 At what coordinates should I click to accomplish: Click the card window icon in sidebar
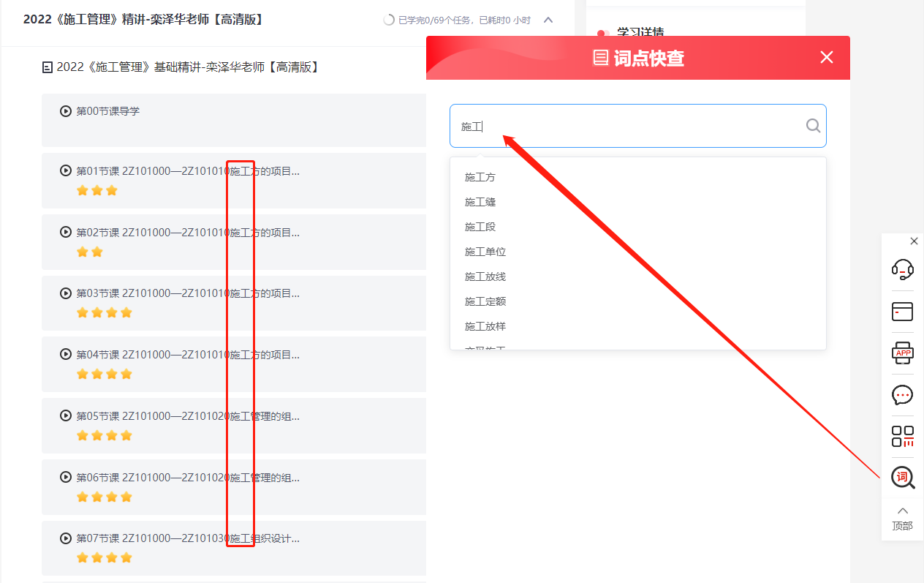click(x=903, y=312)
